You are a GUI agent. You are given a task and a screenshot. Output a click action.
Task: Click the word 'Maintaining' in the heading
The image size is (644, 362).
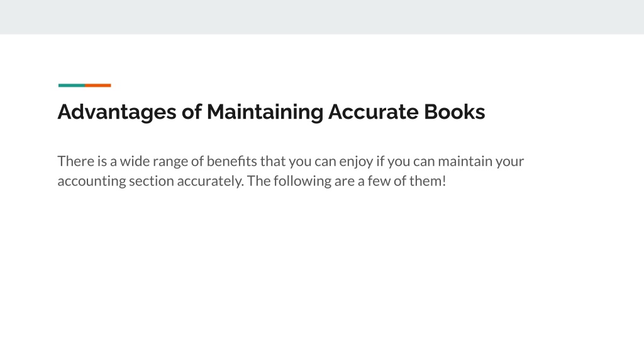pyautogui.click(x=265, y=112)
